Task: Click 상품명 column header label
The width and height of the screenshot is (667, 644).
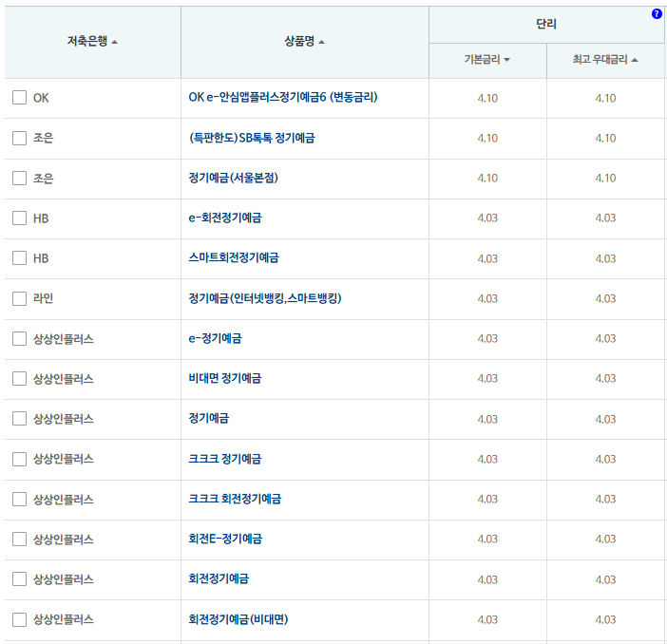Action: pos(299,41)
